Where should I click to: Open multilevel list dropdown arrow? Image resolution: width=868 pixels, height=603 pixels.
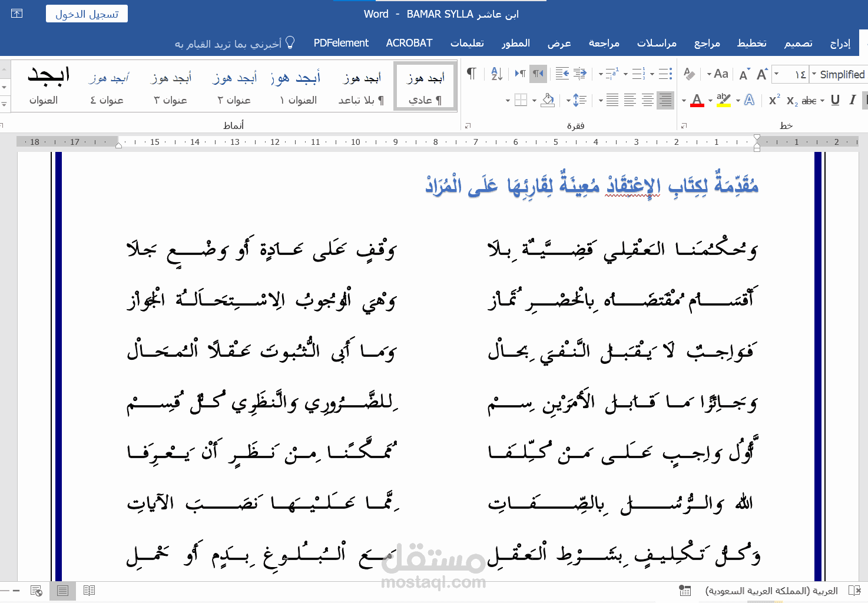(x=601, y=74)
